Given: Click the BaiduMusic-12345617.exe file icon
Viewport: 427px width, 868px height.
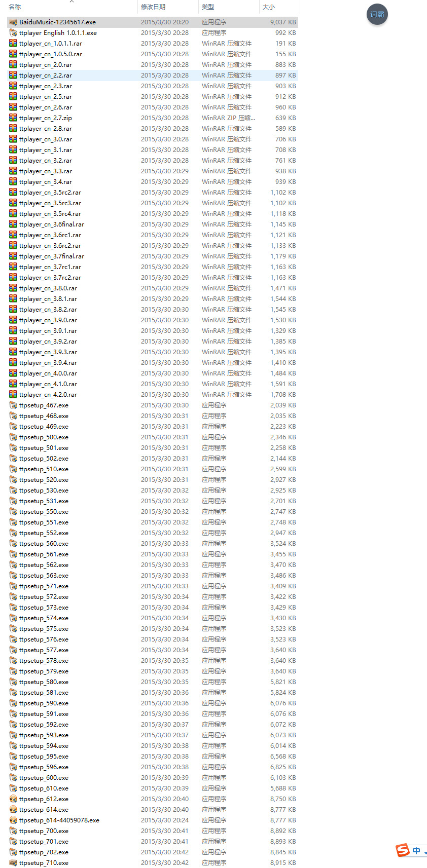Looking at the screenshot, I should tap(13, 22).
